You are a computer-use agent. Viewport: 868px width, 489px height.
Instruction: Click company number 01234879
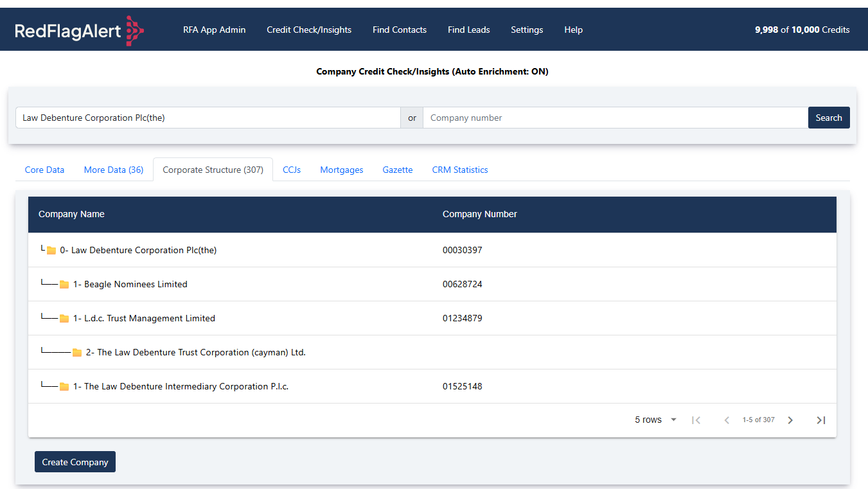pyautogui.click(x=463, y=319)
